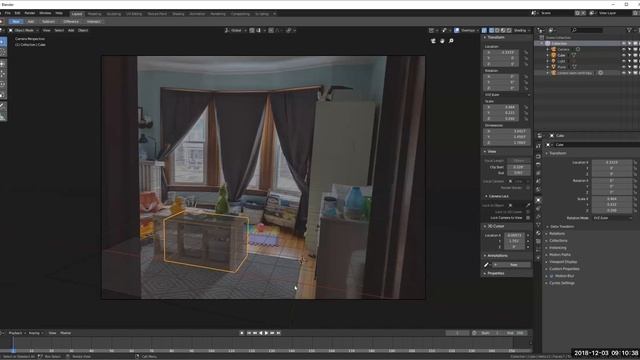This screenshot has width=640, height=360.
Task: Click the Subtract selection mode button
Action: point(48,22)
